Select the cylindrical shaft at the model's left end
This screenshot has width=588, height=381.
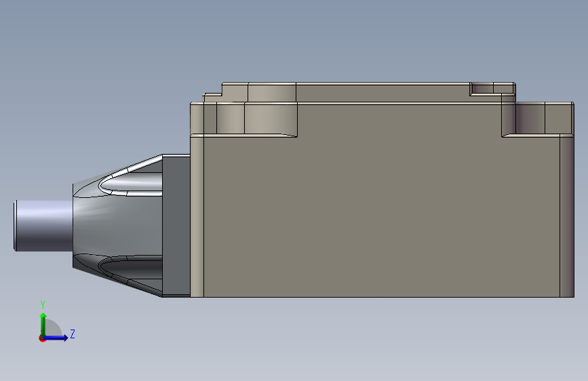44,226
